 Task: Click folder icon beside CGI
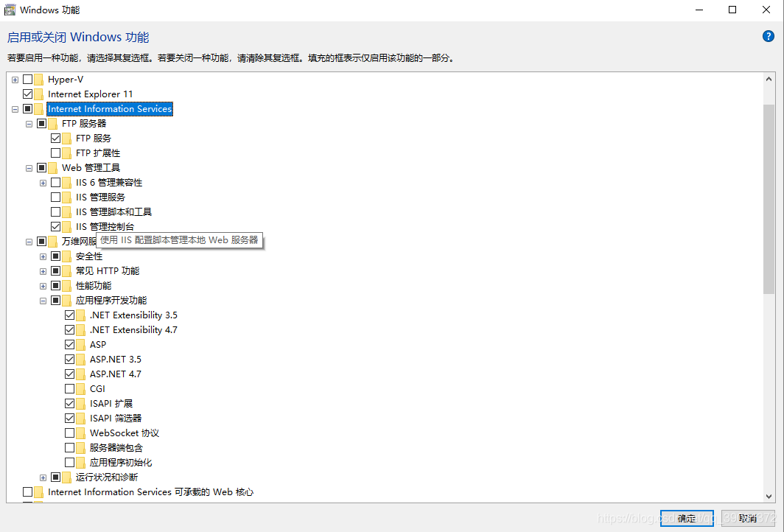tap(81, 389)
